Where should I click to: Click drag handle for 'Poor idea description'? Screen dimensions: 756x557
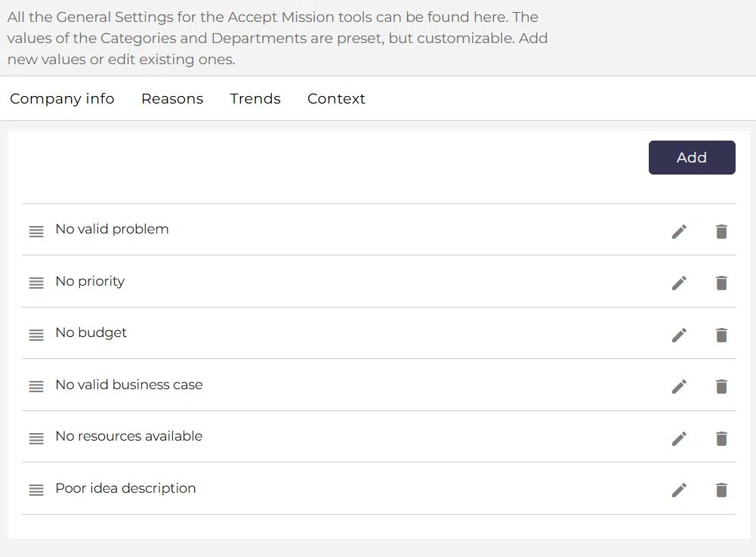click(x=36, y=490)
